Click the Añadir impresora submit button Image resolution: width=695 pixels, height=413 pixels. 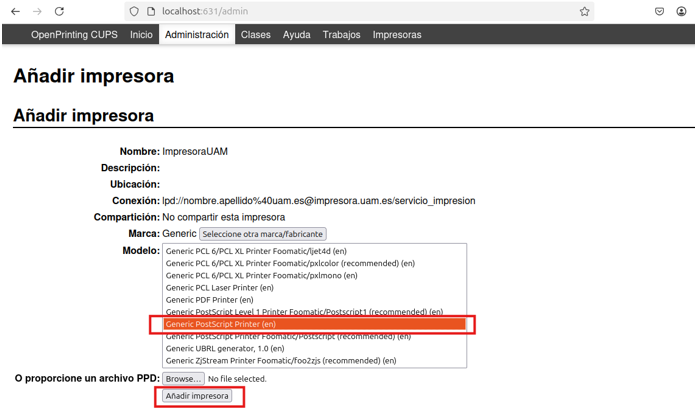(197, 396)
